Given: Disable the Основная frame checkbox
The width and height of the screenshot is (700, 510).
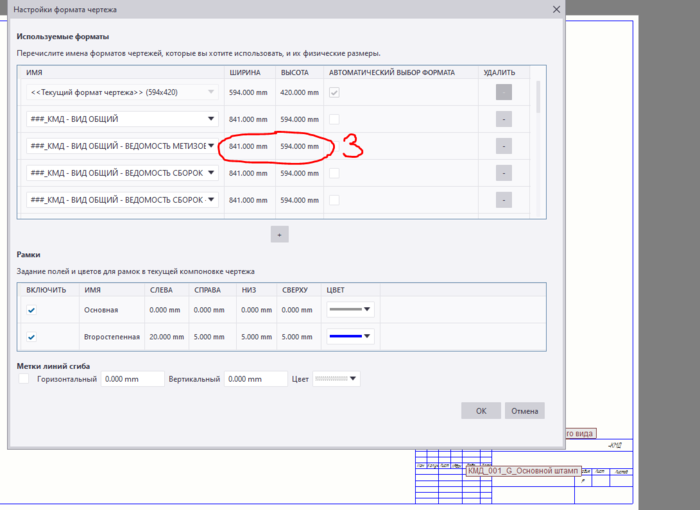Looking at the screenshot, I should pos(31,310).
